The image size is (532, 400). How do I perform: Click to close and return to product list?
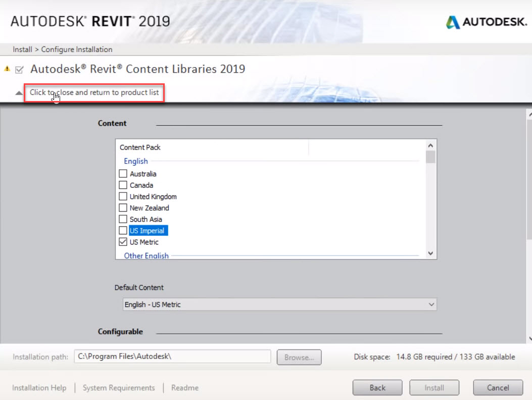(x=94, y=92)
